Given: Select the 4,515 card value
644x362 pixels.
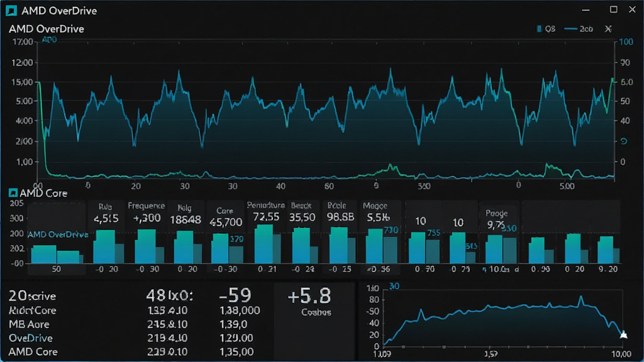Looking at the screenshot, I should coord(106,218).
